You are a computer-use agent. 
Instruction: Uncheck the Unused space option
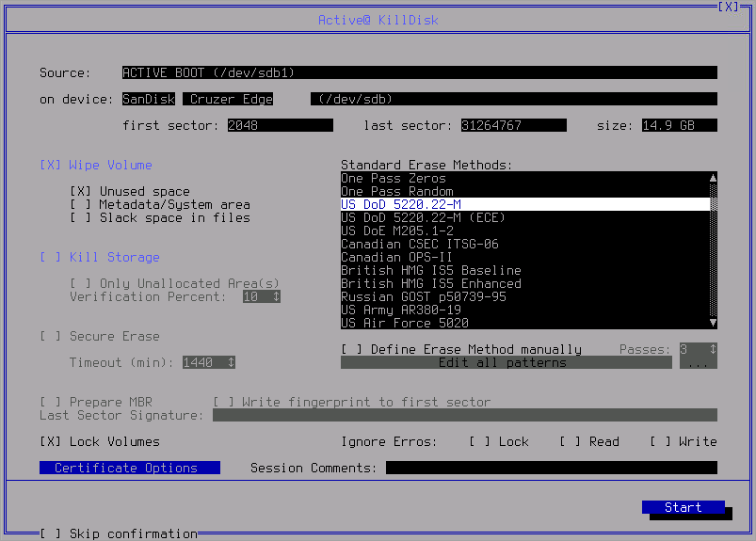coord(81,191)
